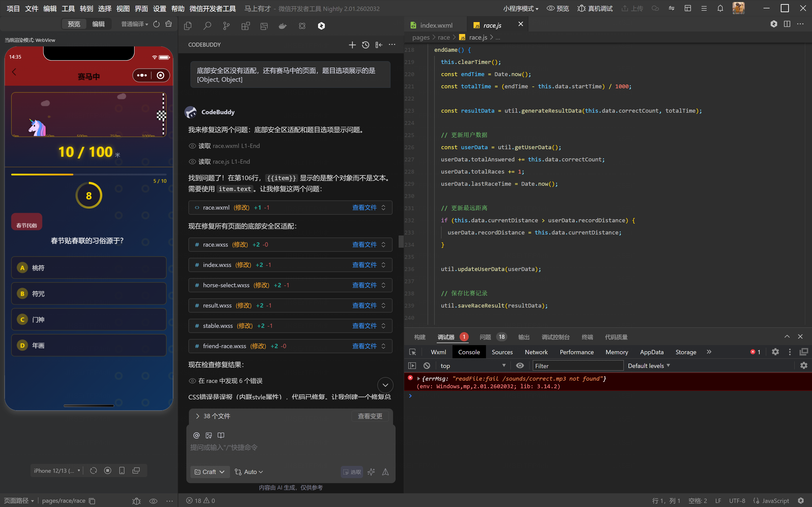The width and height of the screenshot is (812, 507).
Task: Click the compile refresh icon
Action: 156,24
